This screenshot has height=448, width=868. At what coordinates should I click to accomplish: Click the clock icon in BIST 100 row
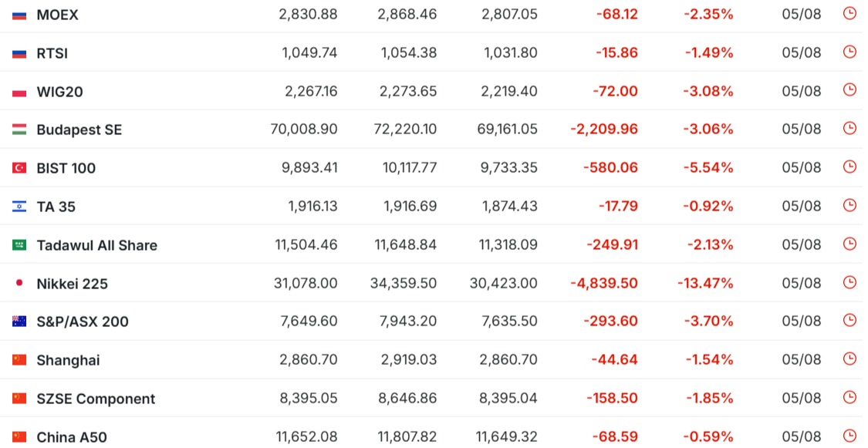849,167
